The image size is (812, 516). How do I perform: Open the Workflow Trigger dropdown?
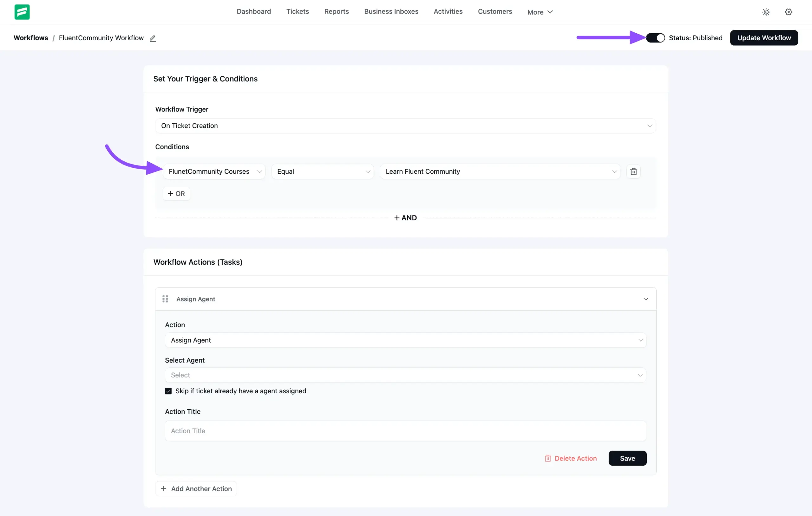405,126
